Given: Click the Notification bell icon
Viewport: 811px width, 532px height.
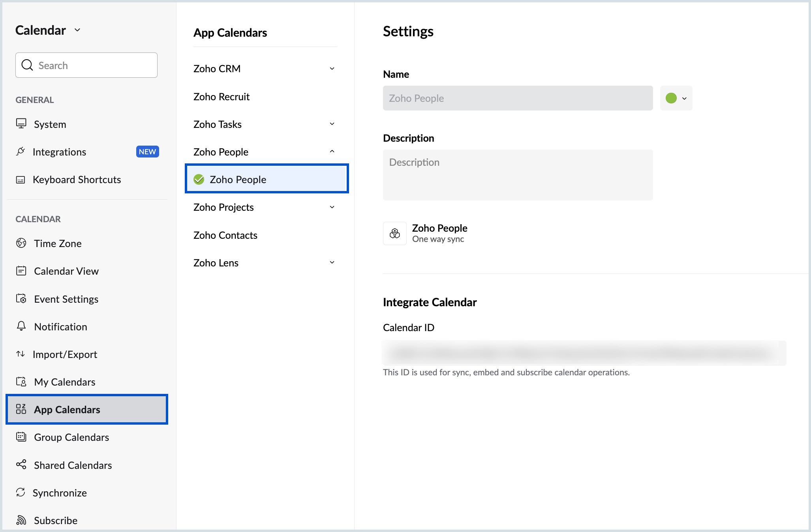Looking at the screenshot, I should 21,326.
